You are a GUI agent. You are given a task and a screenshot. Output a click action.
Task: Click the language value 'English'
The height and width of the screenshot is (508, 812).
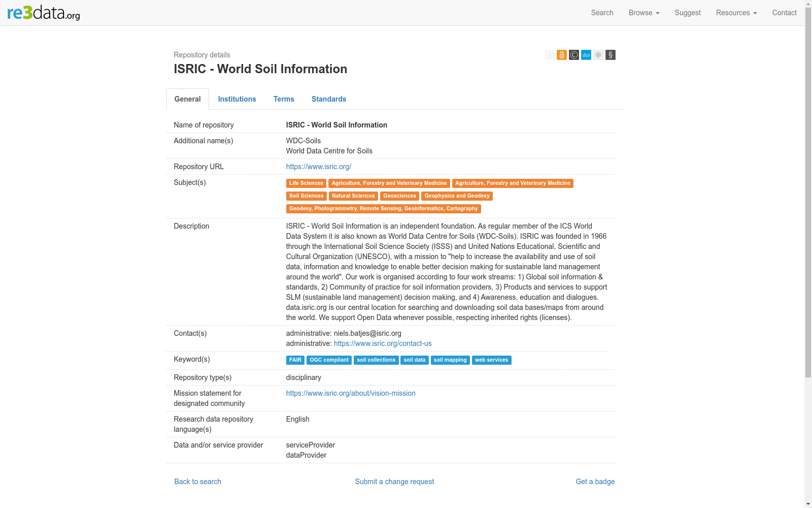tap(298, 419)
